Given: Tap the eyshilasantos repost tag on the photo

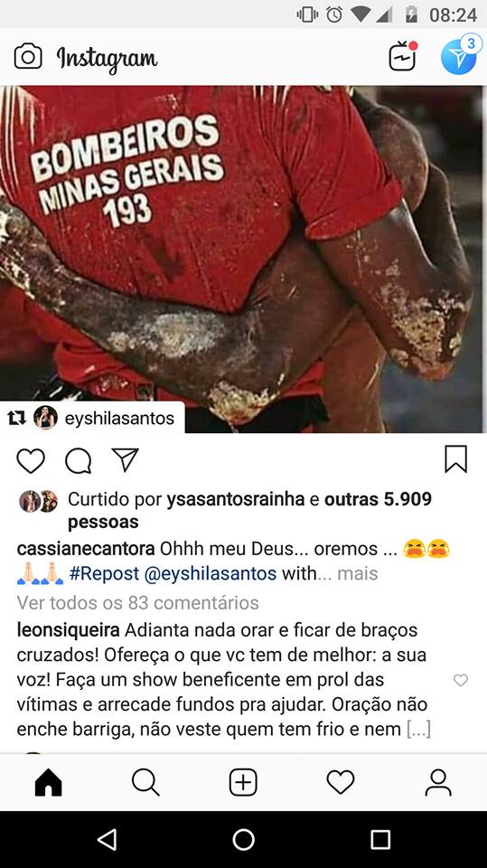Looking at the screenshot, I should click(x=92, y=418).
